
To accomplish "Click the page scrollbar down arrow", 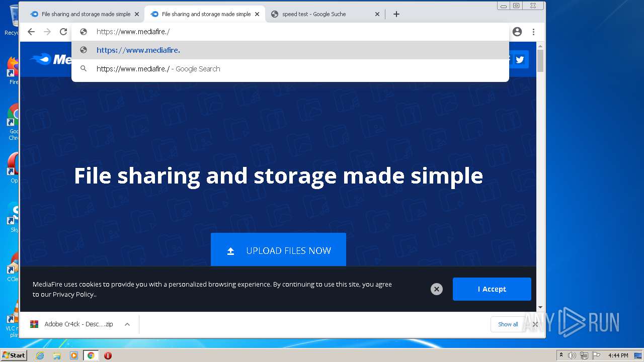I will 540,307.
